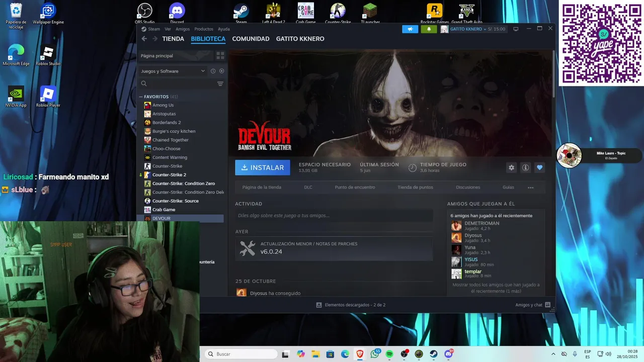
Task: Show all friends who played recently
Action: (x=496, y=288)
